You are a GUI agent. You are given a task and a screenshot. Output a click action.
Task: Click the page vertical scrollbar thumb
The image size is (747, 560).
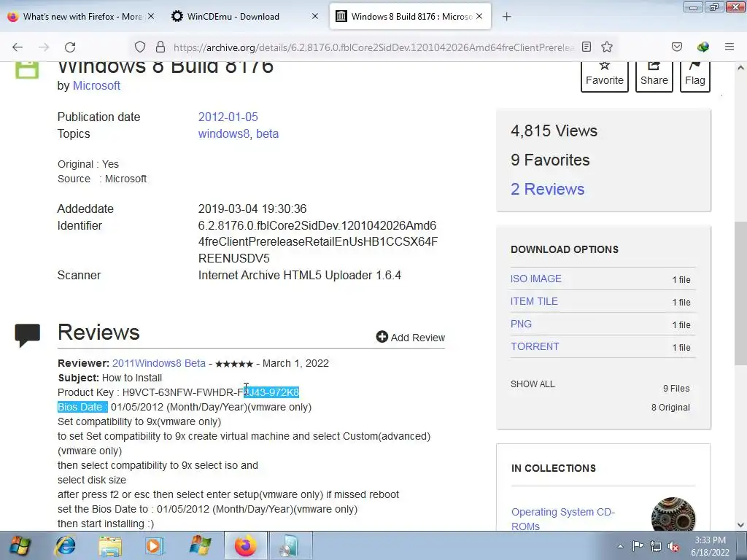pyautogui.click(x=740, y=293)
